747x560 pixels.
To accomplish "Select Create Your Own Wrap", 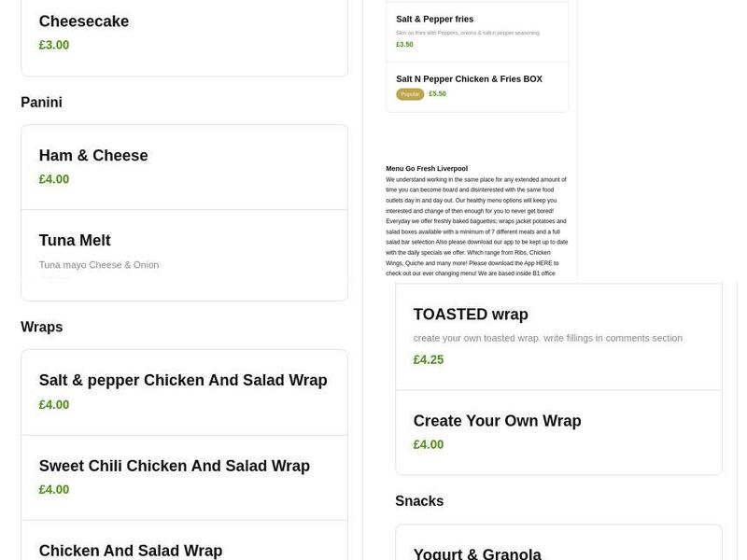I will pyautogui.click(x=498, y=421).
